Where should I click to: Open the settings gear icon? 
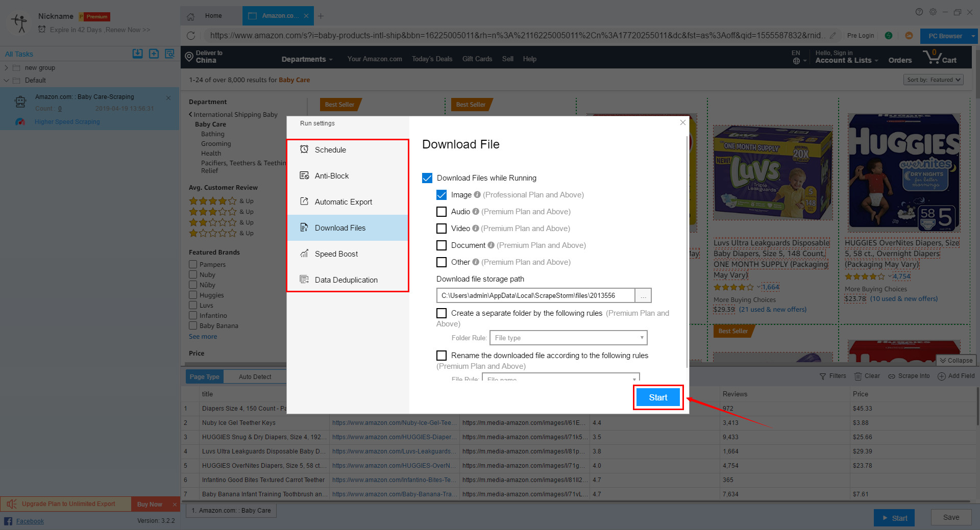click(x=933, y=12)
